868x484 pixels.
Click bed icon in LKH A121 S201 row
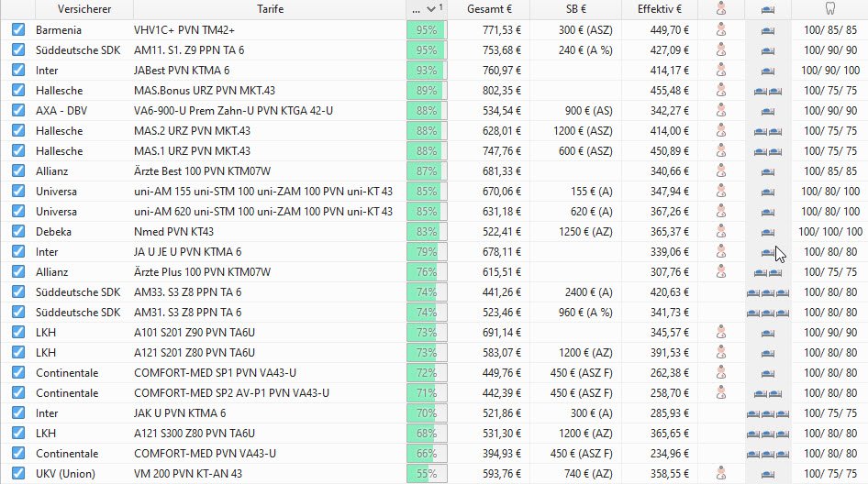tap(768, 354)
